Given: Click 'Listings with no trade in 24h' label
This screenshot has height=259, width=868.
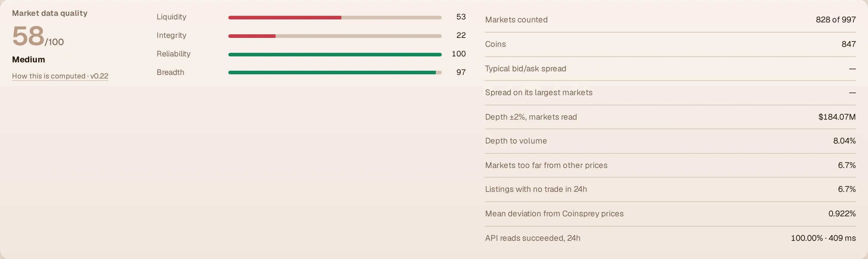Looking at the screenshot, I should [x=536, y=189].
